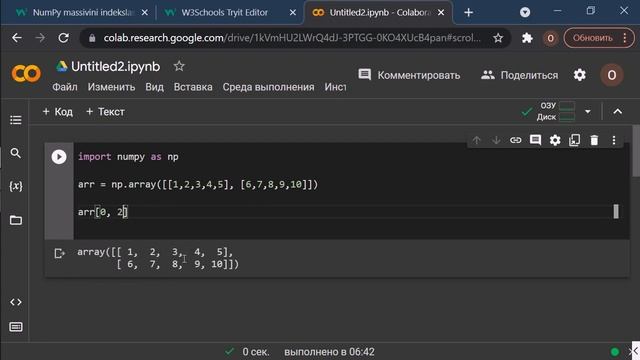
Task: Open Colab settings gear in header
Action: pyautogui.click(x=580, y=75)
